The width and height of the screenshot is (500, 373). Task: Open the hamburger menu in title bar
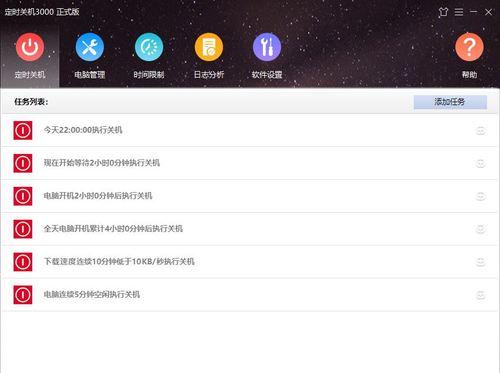[459, 12]
